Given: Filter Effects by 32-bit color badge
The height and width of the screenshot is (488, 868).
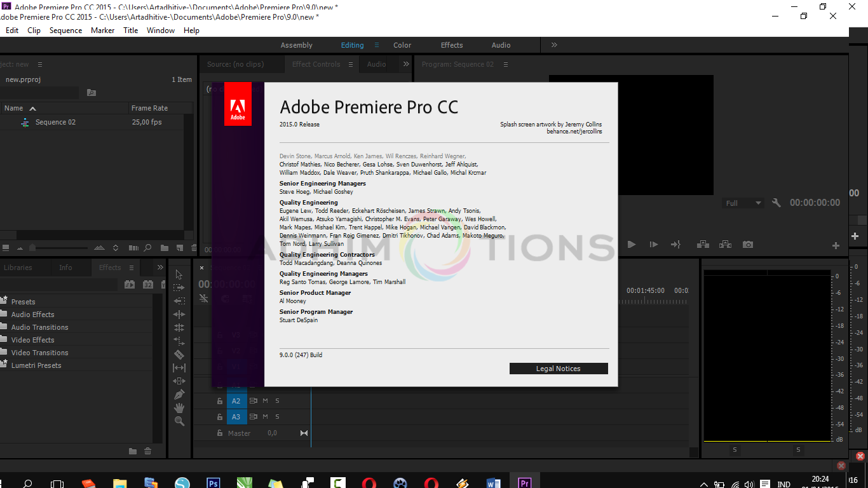Looking at the screenshot, I should click(x=148, y=285).
